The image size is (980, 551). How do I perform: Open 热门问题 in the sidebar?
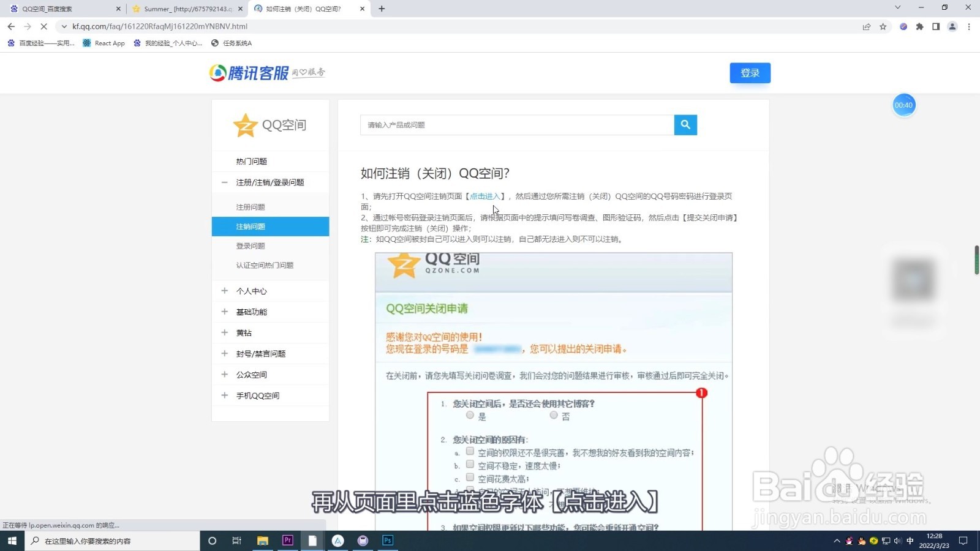(251, 161)
